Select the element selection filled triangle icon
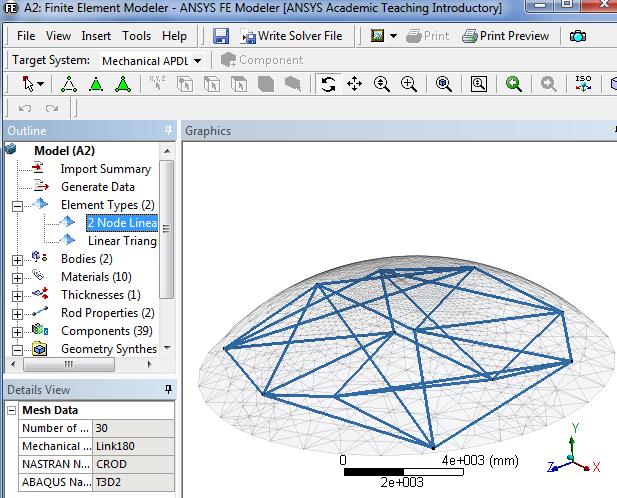617x498 pixels. (x=96, y=84)
